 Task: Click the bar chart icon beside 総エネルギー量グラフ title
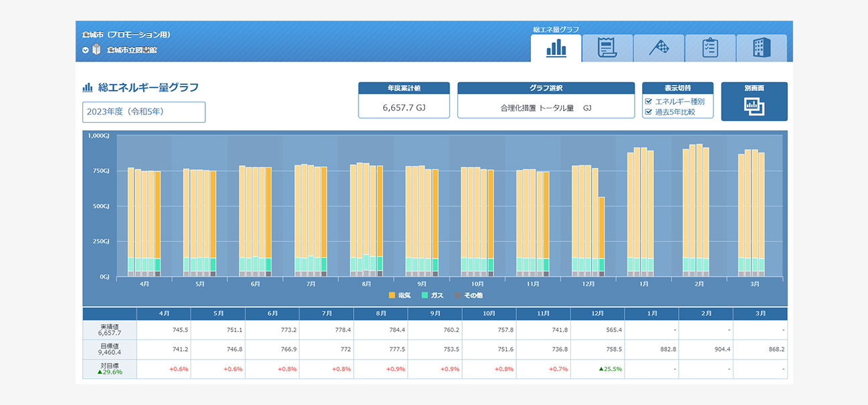click(87, 88)
